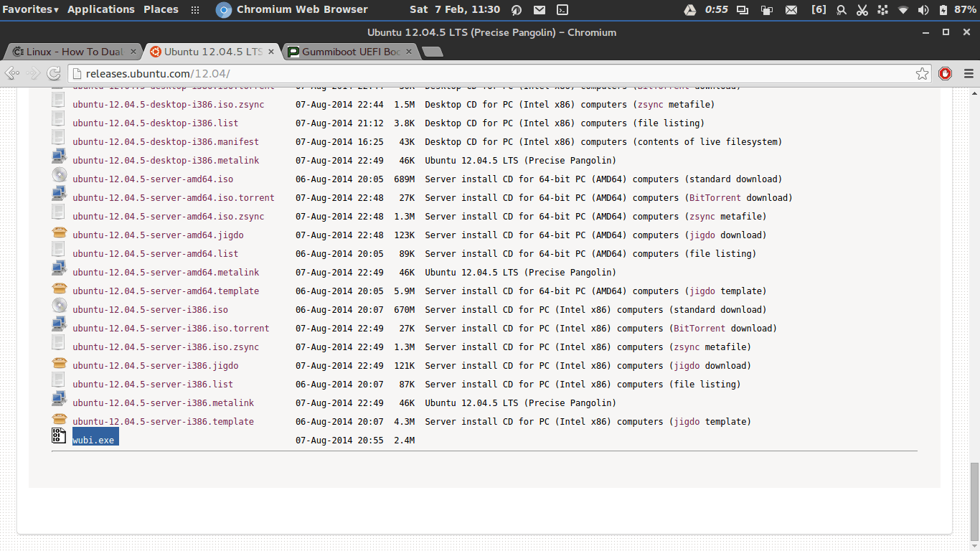Viewport: 980px width, 551px height.
Task: Click the date 07-Aug-2014 20:55 for wubi.exe
Action: [x=339, y=441]
